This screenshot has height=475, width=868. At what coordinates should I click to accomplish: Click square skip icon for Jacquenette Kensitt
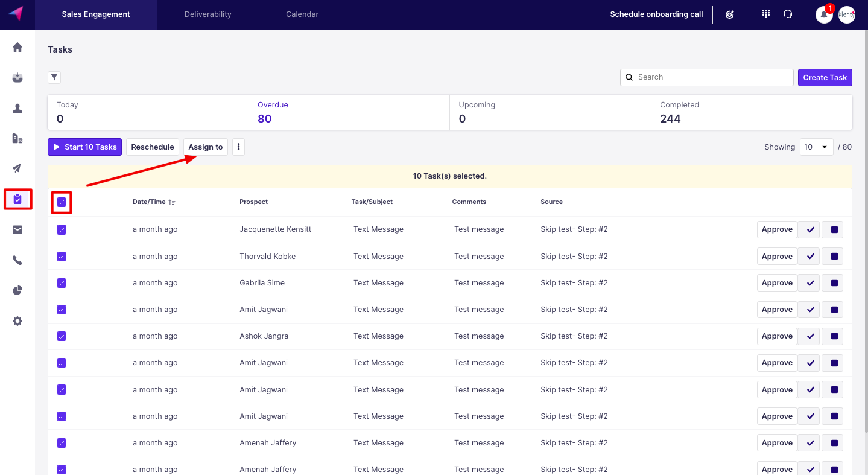tap(832, 229)
